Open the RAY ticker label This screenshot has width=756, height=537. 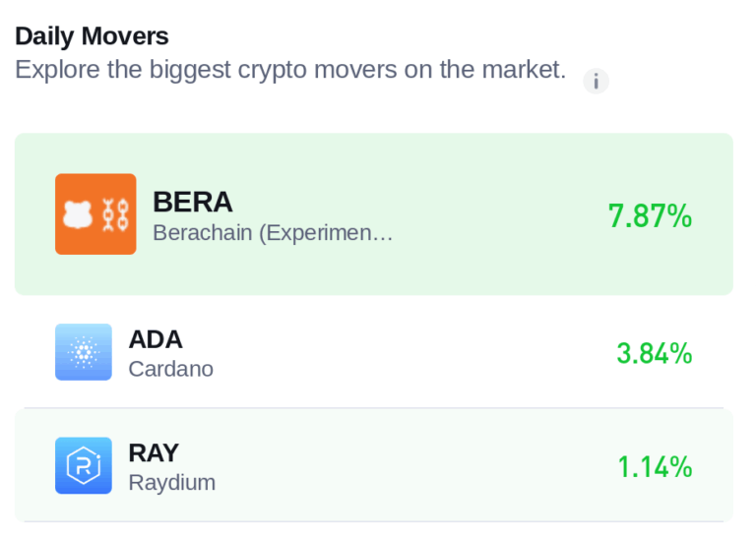pyautogui.click(x=154, y=453)
